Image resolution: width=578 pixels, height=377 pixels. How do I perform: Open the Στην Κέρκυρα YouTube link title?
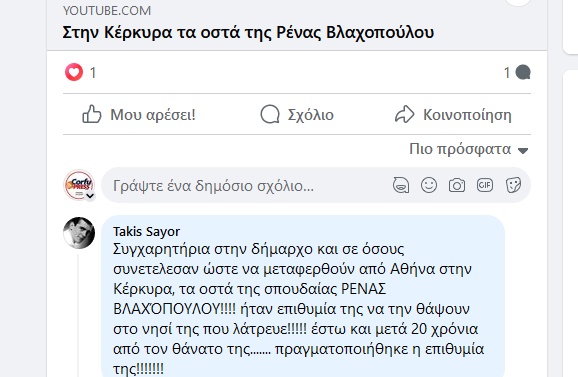(248, 32)
